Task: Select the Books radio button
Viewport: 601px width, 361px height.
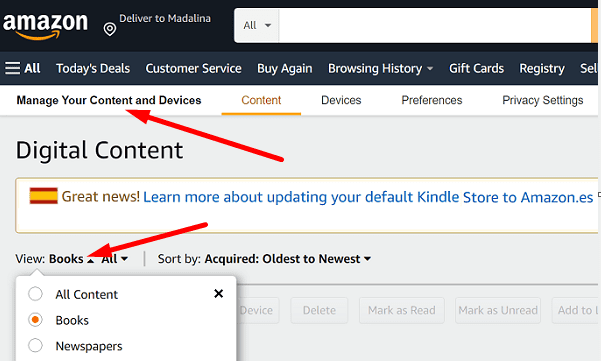Action: (x=35, y=320)
